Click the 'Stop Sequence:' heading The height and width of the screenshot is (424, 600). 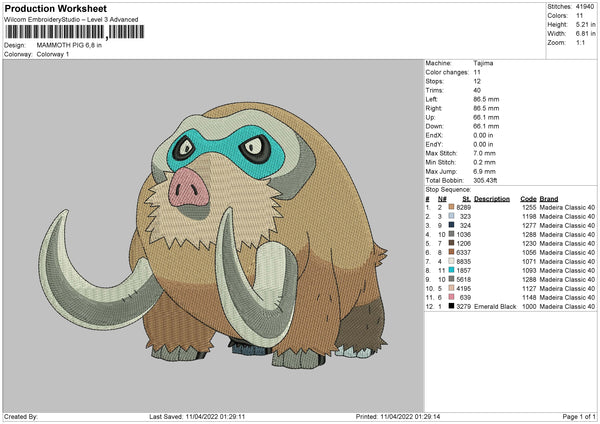click(448, 190)
